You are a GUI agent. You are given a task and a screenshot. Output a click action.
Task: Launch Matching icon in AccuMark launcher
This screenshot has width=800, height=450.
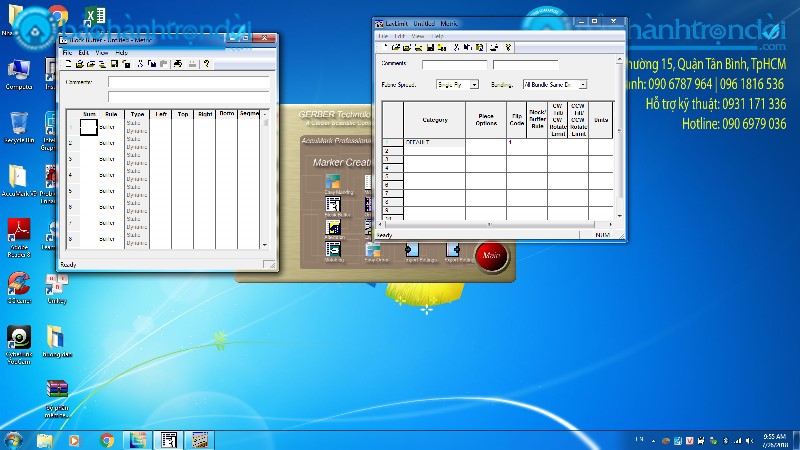tap(333, 249)
